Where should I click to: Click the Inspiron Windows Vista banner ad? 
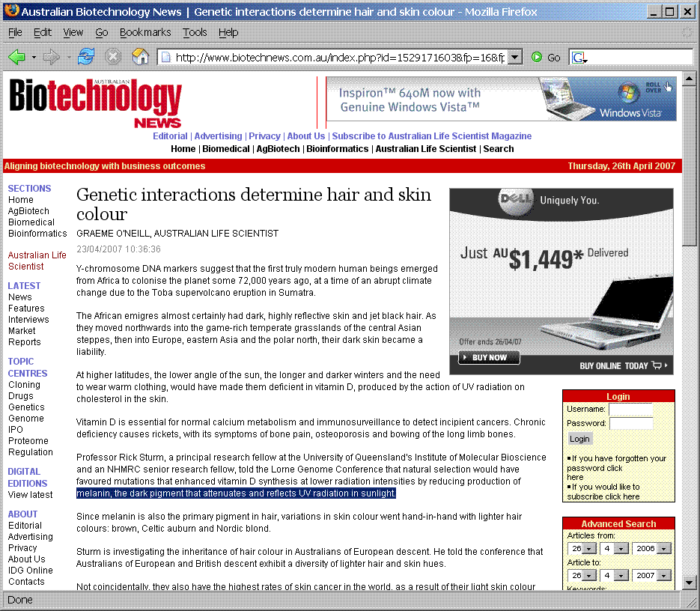point(502,99)
